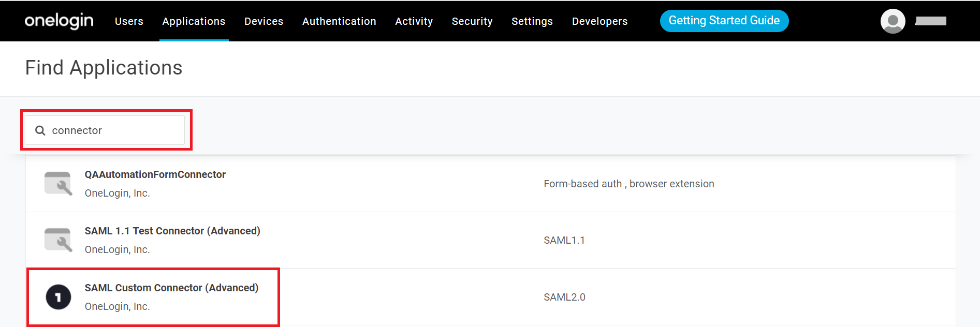The width and height of the screenshot is (980, 327).
Task: Open the Developers menu
Action: [600, 21]
